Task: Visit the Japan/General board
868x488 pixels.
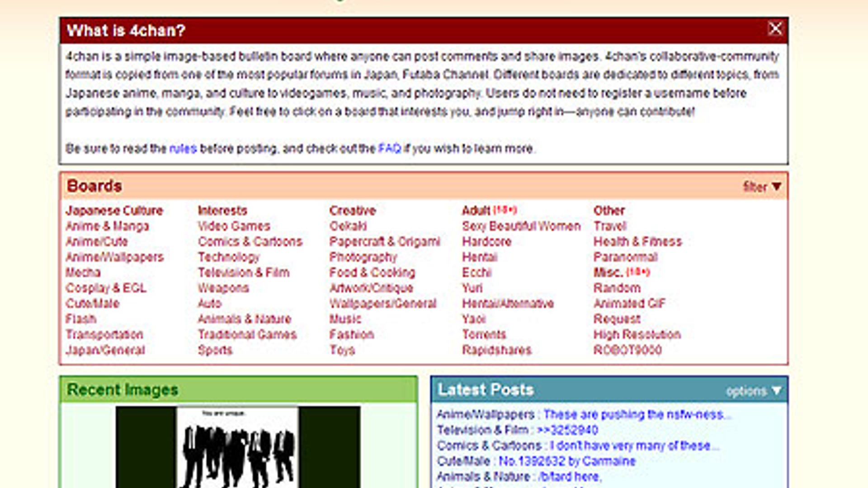Action: [x=105, y=350]
